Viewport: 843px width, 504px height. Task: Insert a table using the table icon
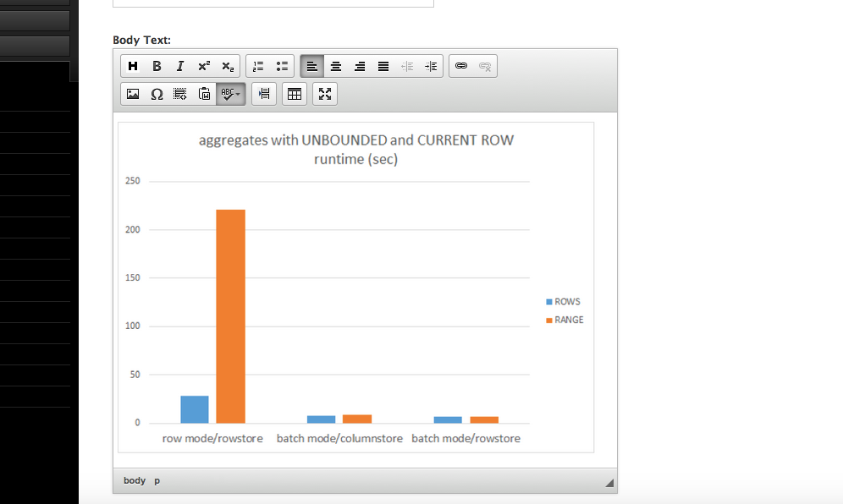point(294,94)
